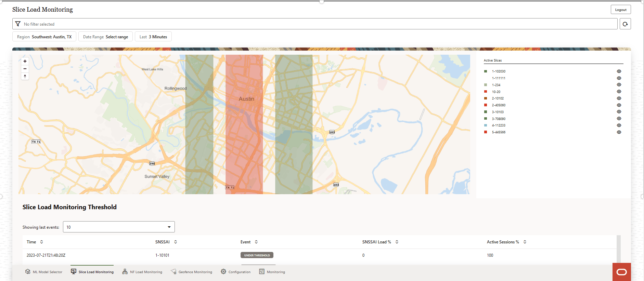
Task: Toggle visibility of slice 10-20
Action: 619,92
